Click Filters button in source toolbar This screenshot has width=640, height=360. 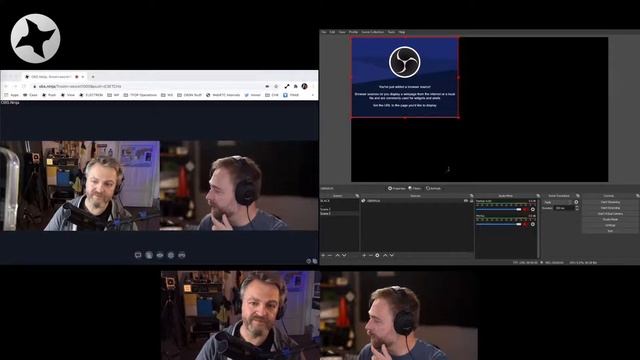[x=415, y=189]
